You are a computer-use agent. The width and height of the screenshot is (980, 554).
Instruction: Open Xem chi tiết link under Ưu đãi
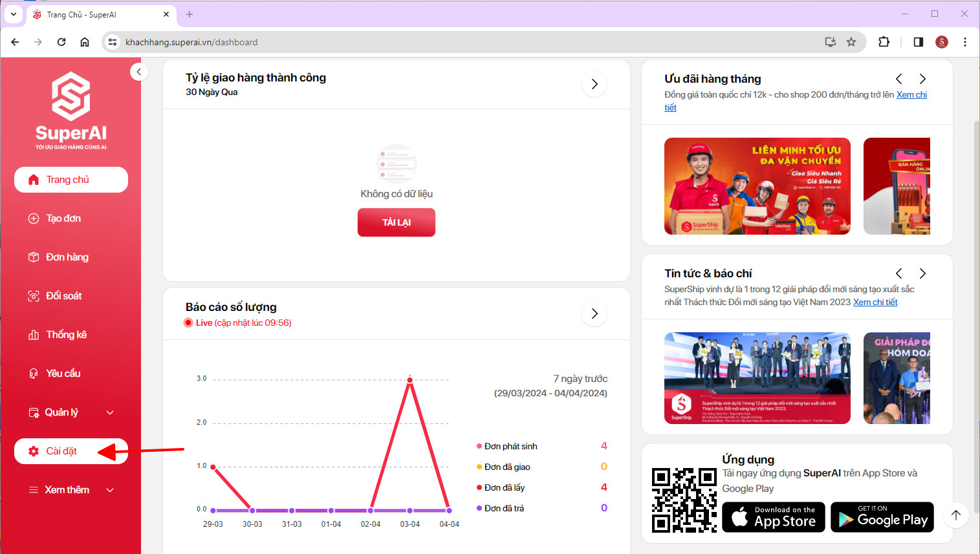pyautogui.click(x=911, y=94)
